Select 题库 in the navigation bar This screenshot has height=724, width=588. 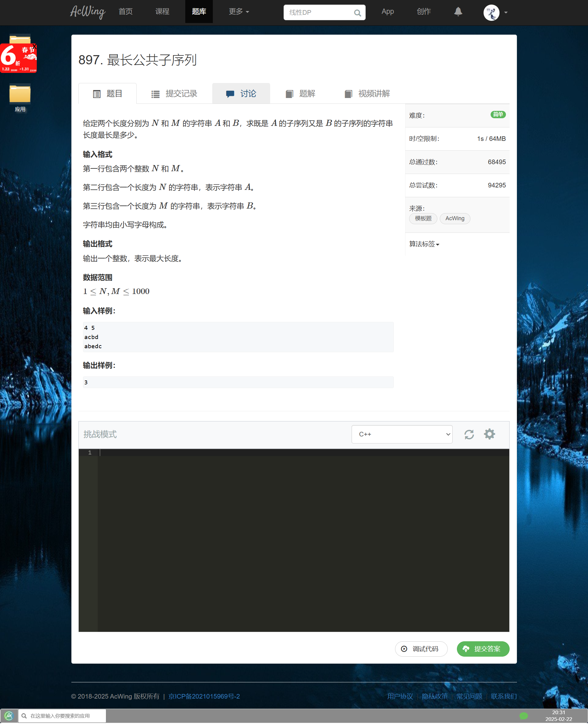point(199,12)
